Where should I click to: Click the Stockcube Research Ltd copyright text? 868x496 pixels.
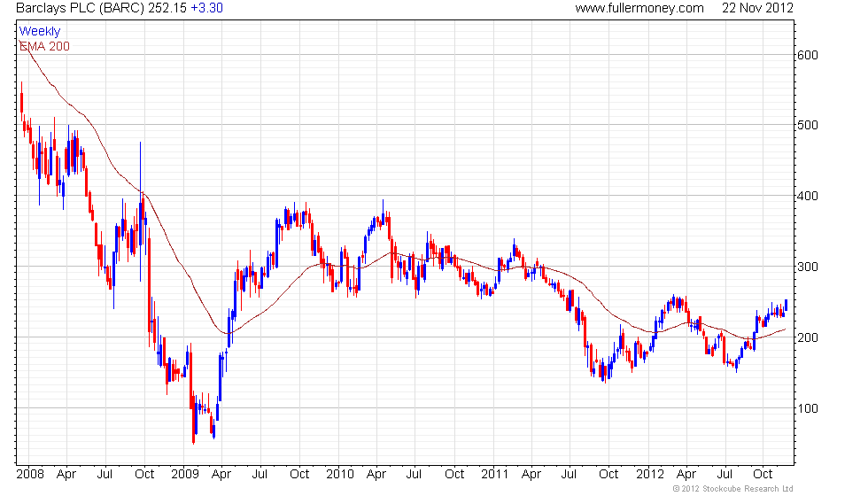point(733,489)
